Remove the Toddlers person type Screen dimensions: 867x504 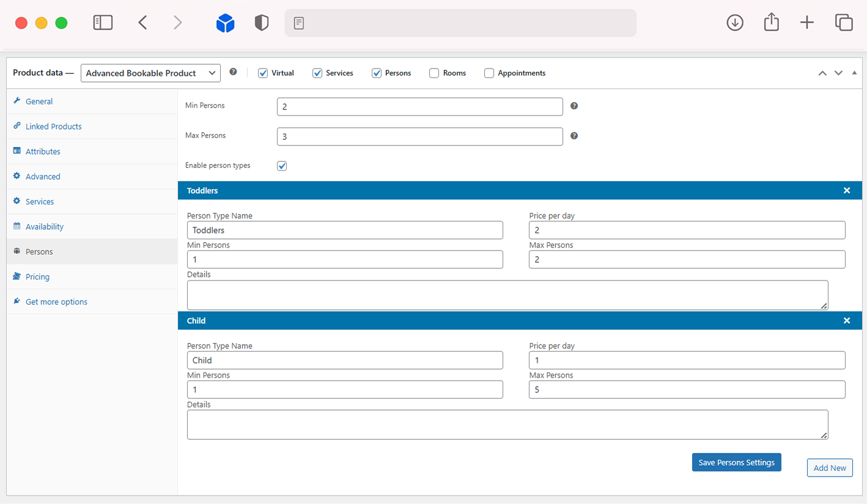tap(847, 191)
